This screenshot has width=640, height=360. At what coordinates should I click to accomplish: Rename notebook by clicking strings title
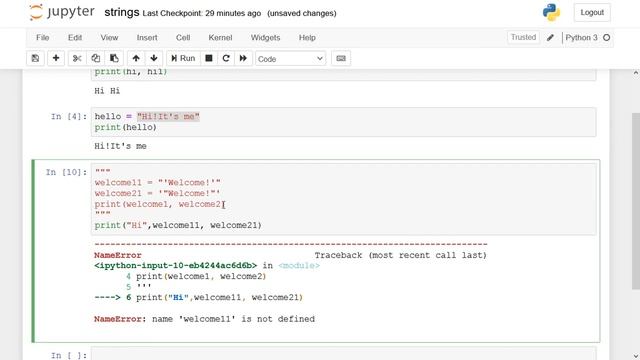pyautogui.click(x=122, y=12)
